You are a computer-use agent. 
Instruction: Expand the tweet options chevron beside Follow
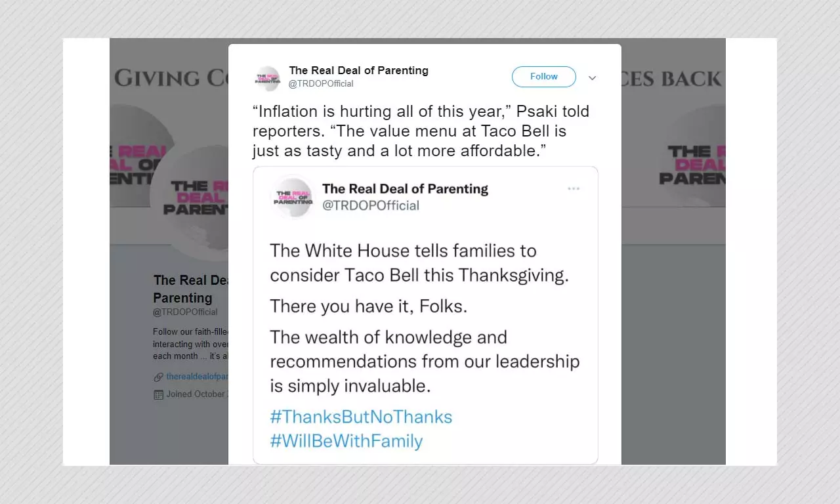click(592, 78)
